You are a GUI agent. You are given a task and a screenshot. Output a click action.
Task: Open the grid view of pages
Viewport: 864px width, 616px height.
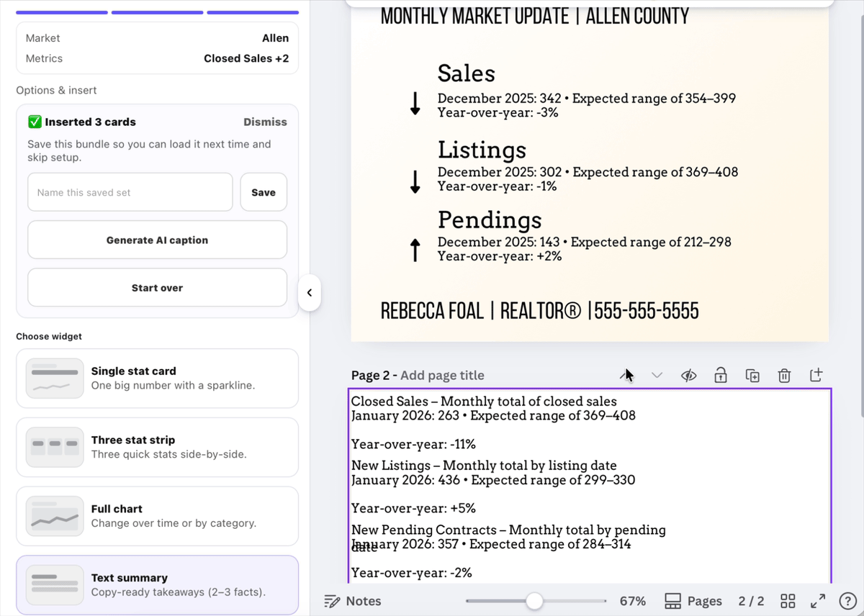[788, 601]
